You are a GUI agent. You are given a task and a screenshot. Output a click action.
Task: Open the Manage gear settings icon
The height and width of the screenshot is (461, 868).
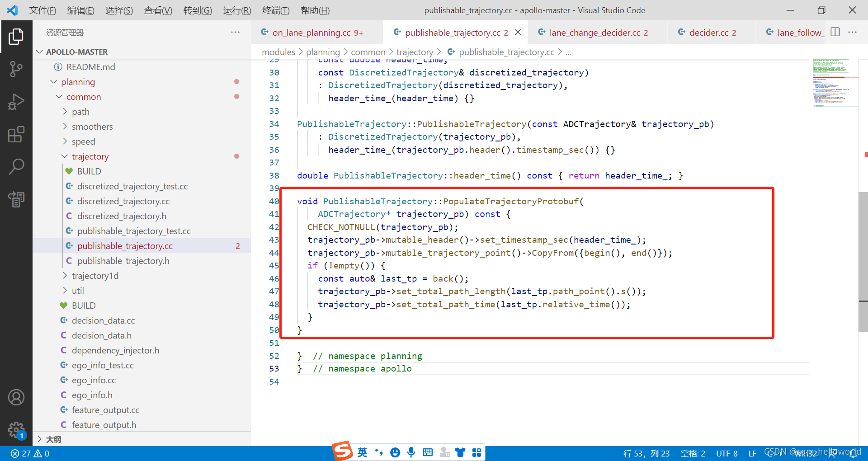click(16, 430)
